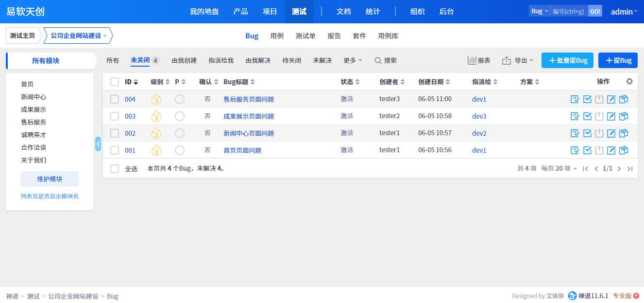Select 新闻中心 module in sidebar tree
Viewport: 644px width, 303px height.
pyautogui.click(x=34, y=97)
